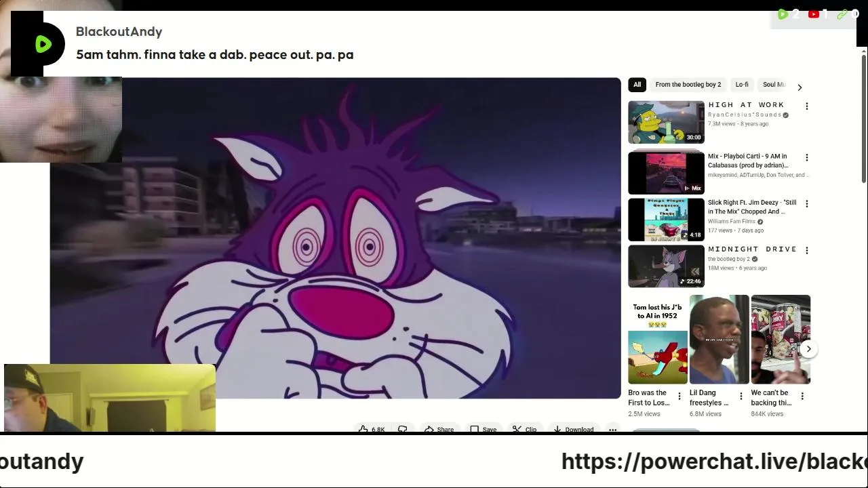Viewport: 868px width, 488px height.
Task: Click the thumbs-down dislike icon
Action: (402, 429)
